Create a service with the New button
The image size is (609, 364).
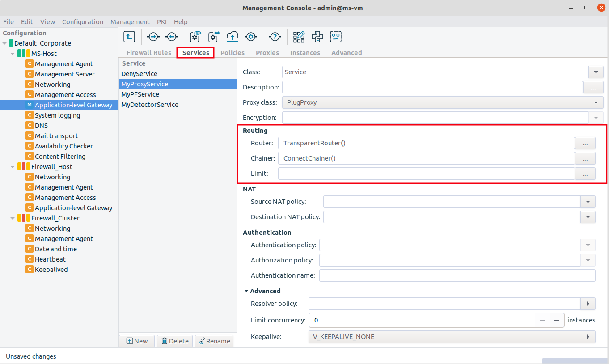click(136, 341)
